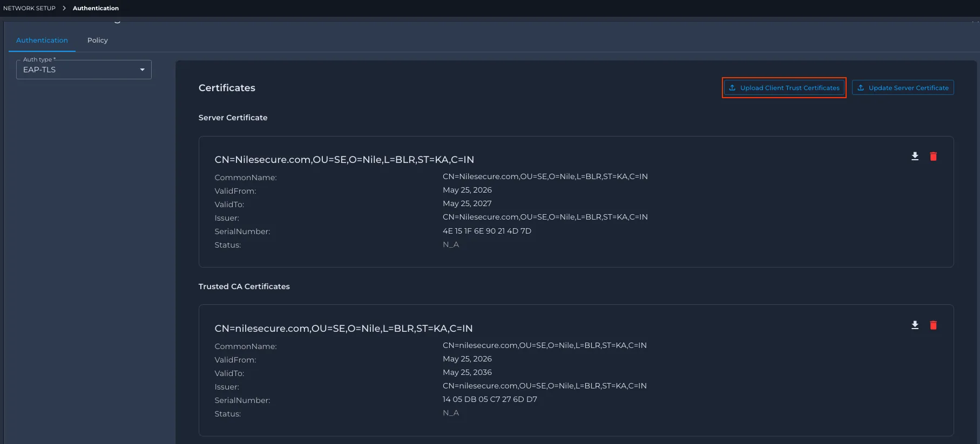Go to NETWORK SETUP breadcrumb

pos(29,8)
